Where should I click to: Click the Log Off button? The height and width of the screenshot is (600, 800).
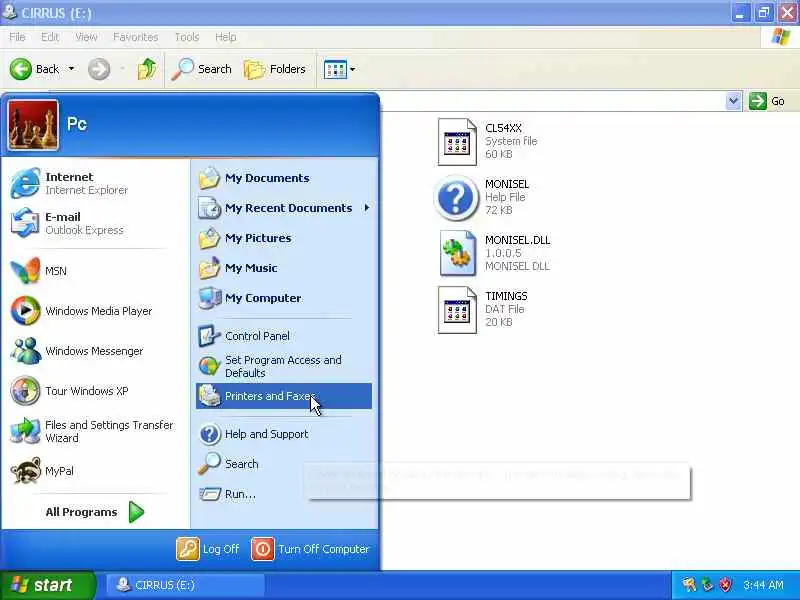pyautogui.click(x=208, y=549)
